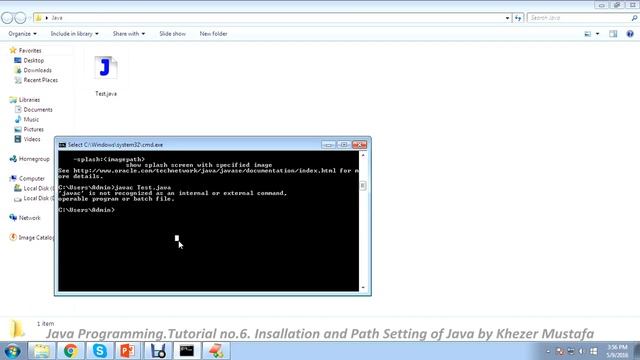
Task: Click the cmd scrollbar thumb
Action: pyautogui.click(x=363, y=186)
